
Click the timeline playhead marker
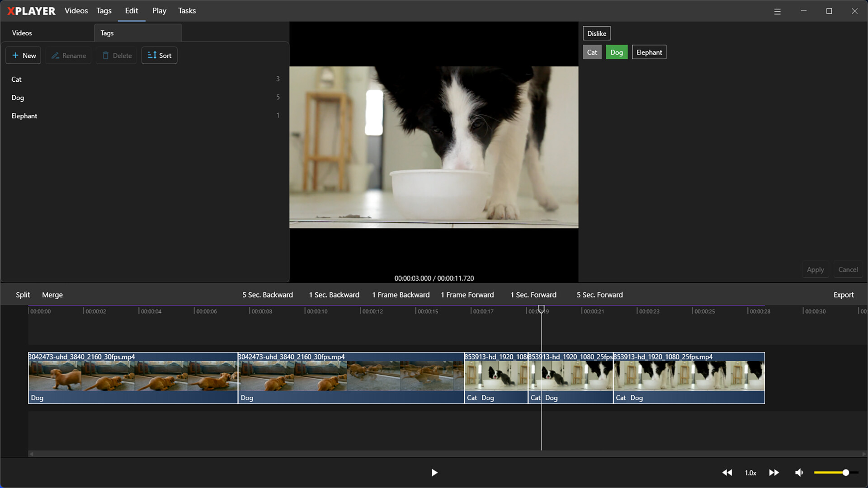[541, 310]
